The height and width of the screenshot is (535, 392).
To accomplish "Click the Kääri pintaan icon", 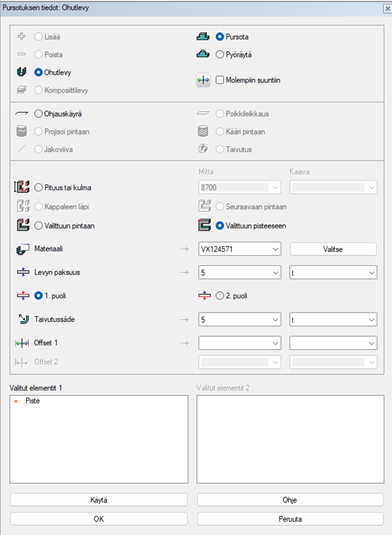I will 203,131.
